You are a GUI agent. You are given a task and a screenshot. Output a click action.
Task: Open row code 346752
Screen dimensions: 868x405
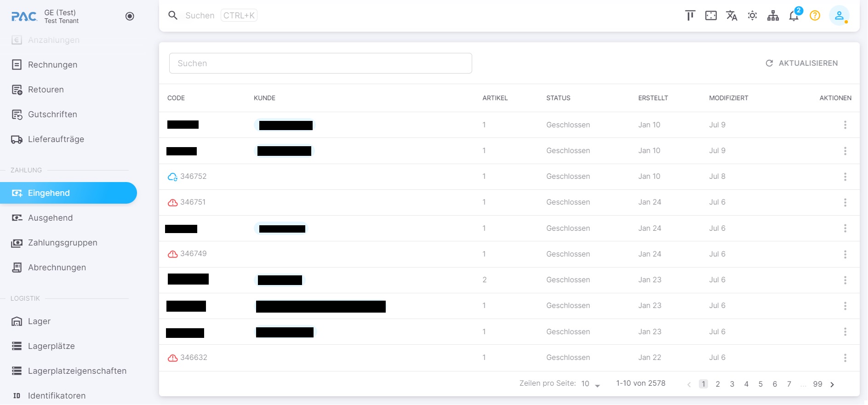193,177
